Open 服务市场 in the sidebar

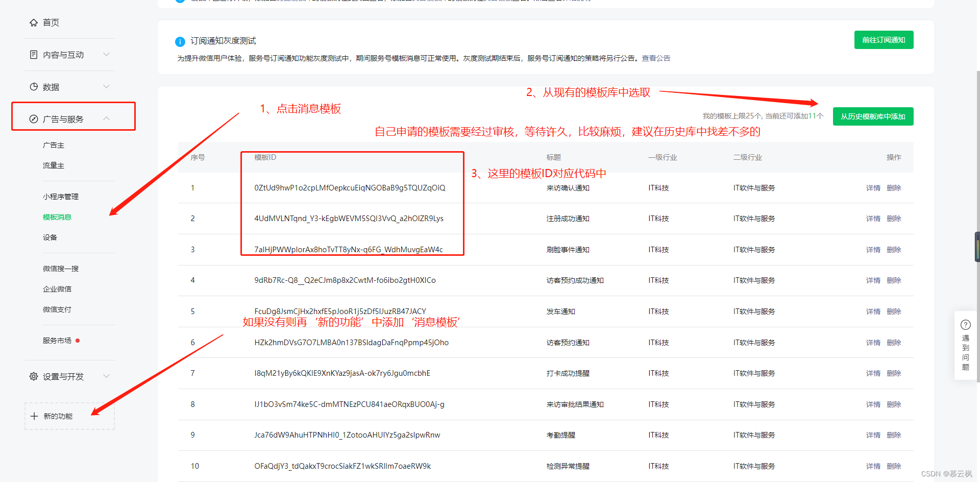click(57, 341)
